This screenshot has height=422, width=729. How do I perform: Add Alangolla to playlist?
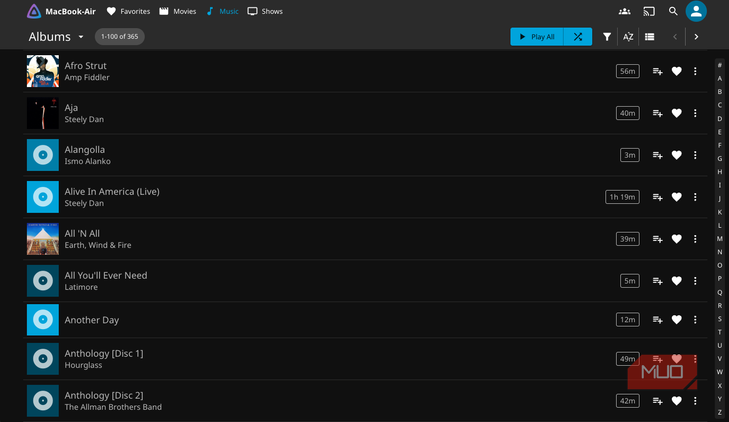point(657,155)
